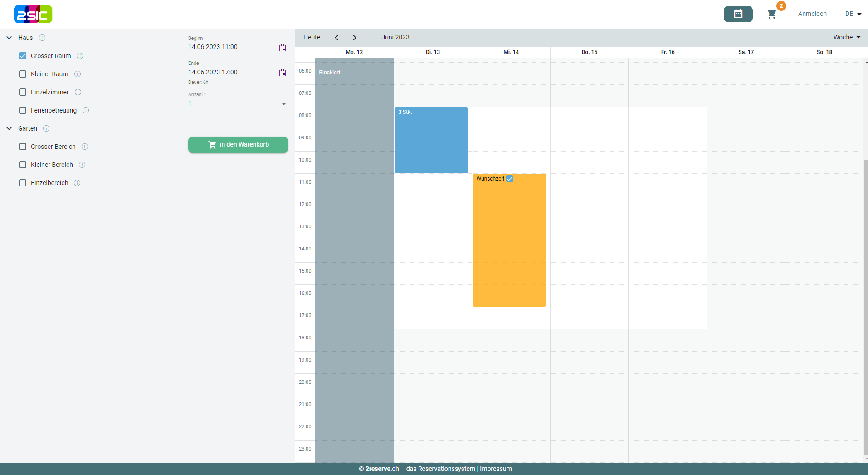Open the Woche view dropdown
868x475 pixels.
coord(846,37)
